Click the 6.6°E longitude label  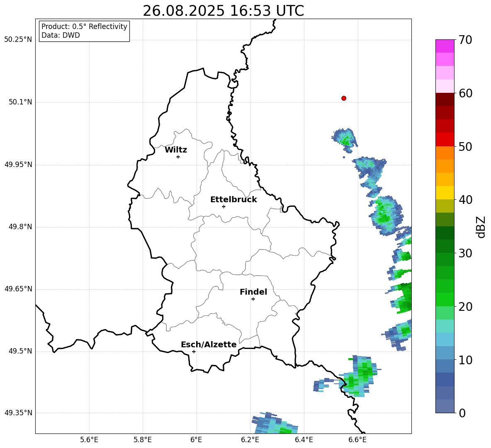tap(357, 440)
